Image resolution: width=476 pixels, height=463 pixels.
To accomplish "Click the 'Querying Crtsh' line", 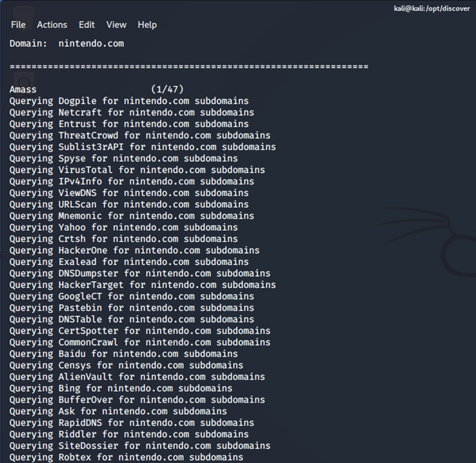I will click(123, 239).
